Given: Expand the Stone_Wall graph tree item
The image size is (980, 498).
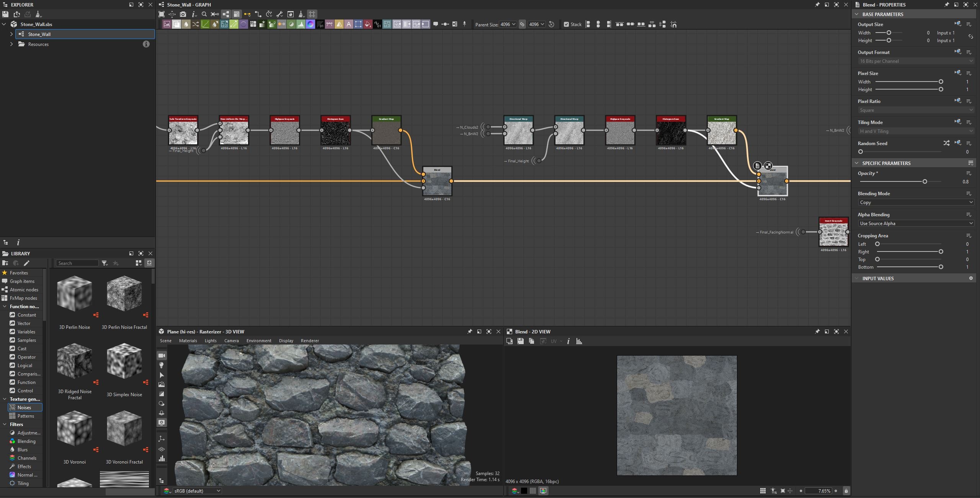Looking at the screenshot, I should click(x=11, y=34).
